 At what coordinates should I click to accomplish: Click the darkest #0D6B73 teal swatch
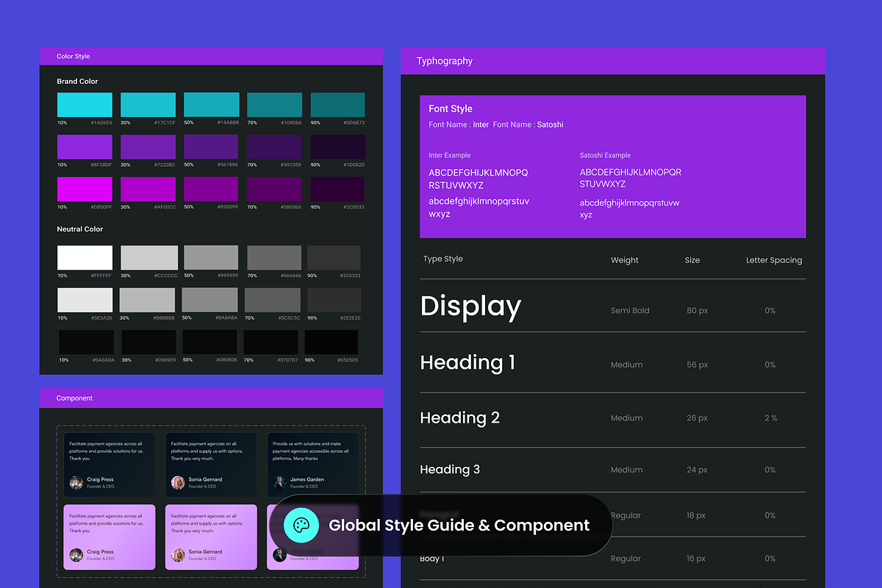click(x=337, y=104)
